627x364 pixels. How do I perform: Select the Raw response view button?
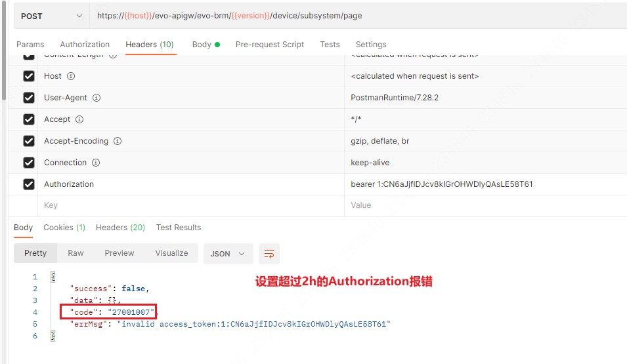[76, 253]
